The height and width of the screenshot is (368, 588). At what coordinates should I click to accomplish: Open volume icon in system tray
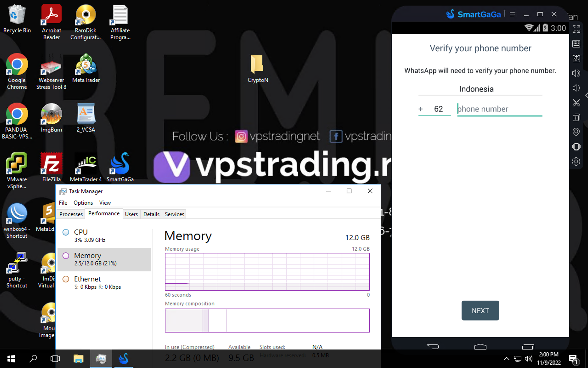coord(528,359)
